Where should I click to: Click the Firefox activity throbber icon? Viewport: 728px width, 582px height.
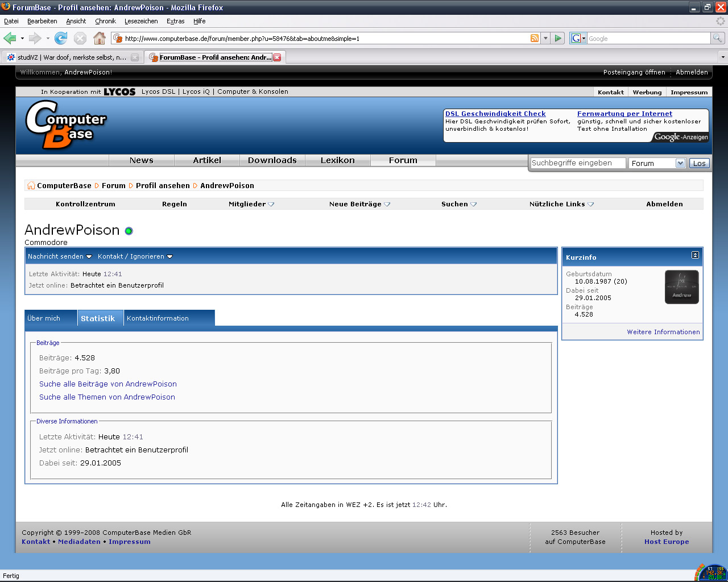tap(721, 21)
